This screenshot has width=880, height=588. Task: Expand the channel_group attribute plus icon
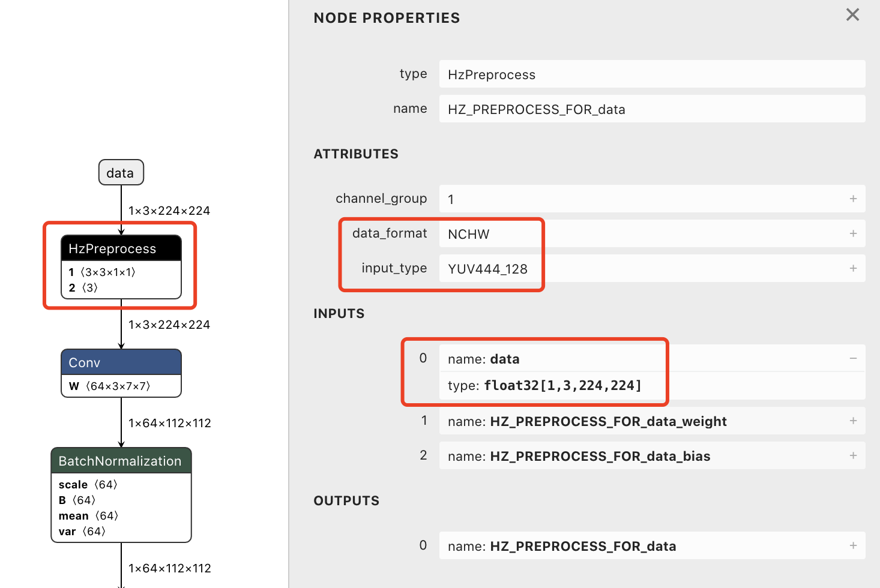tap(853, 199)
